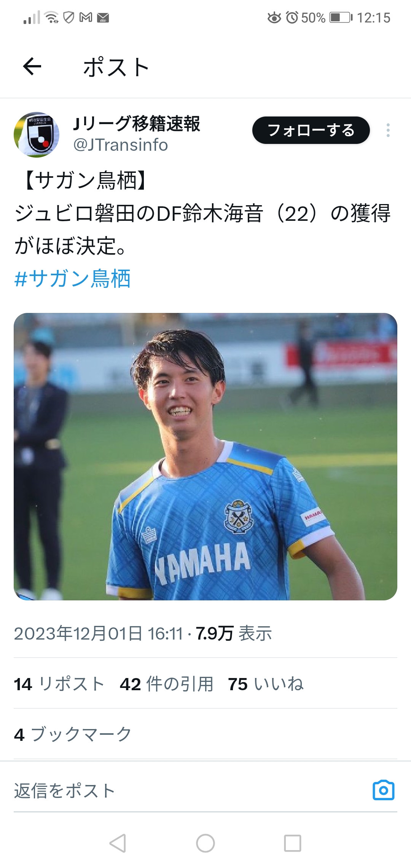Open the @JTransinfo handle
Image resolution: width=411 pixels, height=868 pixels.
pos(120,145)
